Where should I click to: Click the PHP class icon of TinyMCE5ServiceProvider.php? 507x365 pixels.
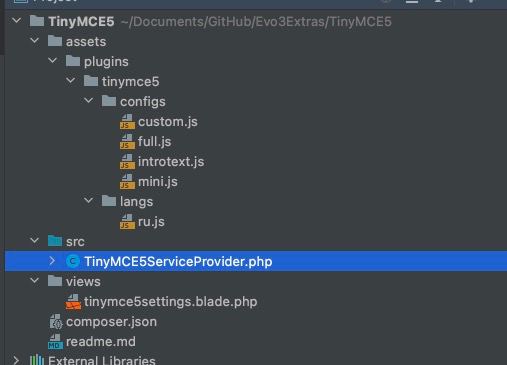[x=73, y=261]
